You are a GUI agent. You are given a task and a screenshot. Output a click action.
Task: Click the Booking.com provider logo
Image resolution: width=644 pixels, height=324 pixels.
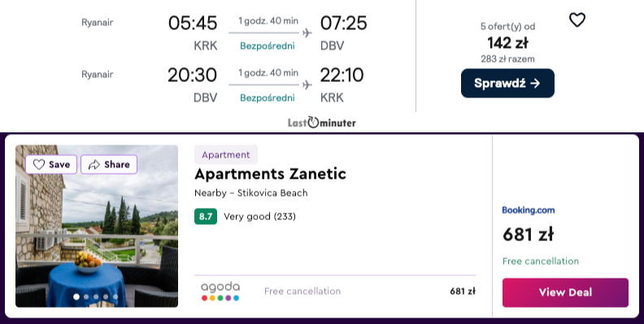(x=529, y=210)
